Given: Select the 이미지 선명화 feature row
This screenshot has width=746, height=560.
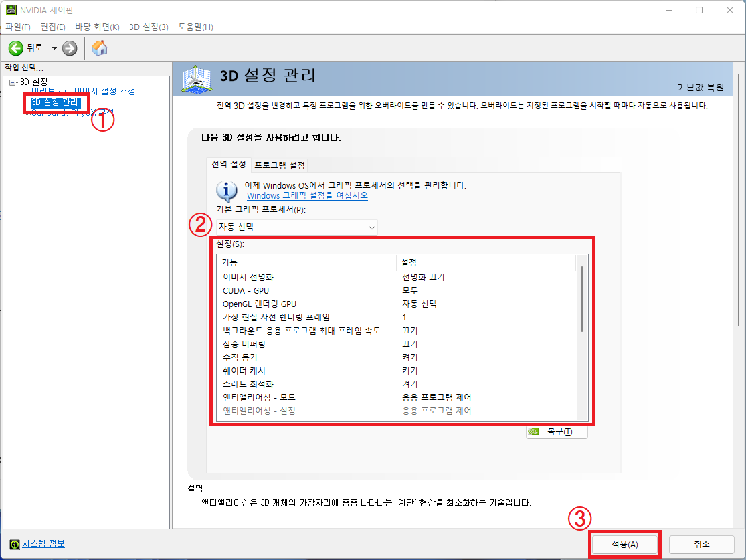Looking at the screenshot, I should pyautogui.click(x=397, y=277).
